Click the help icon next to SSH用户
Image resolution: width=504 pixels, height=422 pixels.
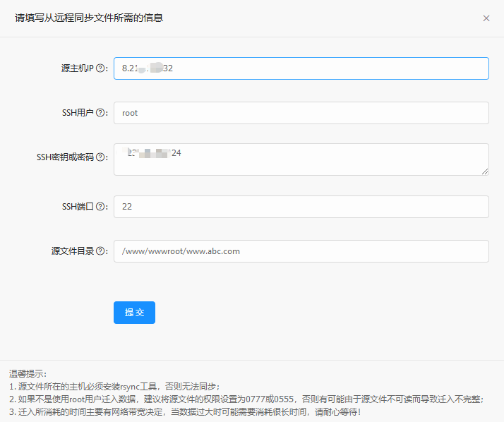pos(100,113)
